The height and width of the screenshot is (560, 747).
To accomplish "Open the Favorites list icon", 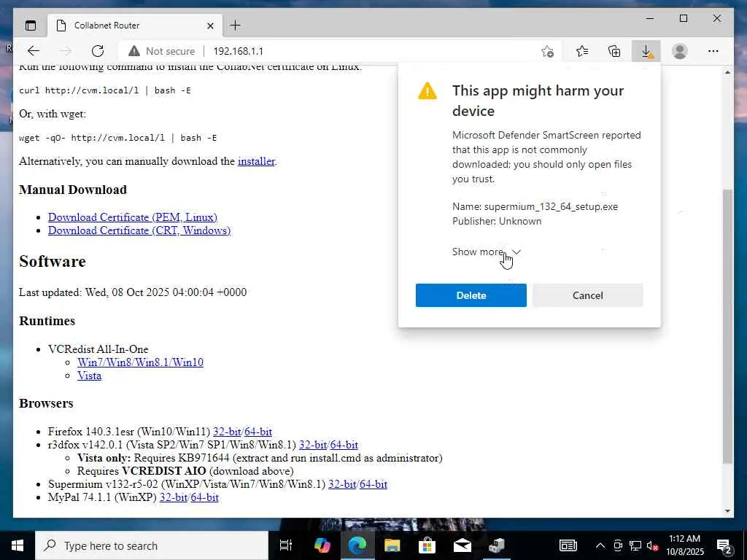I will [581, 51].
